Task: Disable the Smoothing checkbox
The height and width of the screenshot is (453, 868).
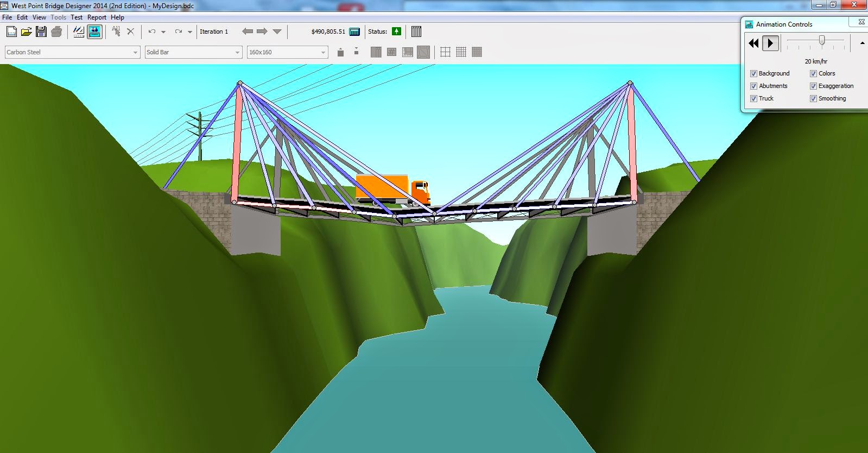Action: coord(813,98)
